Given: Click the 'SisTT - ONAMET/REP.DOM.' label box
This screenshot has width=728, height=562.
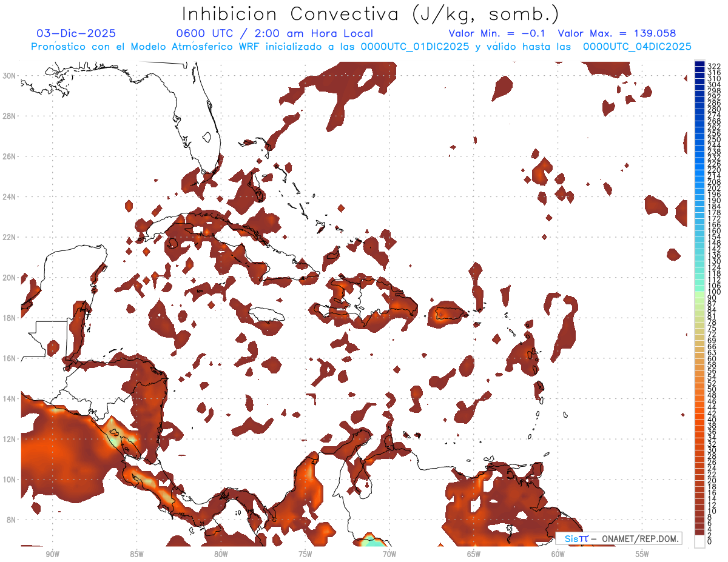Looking at the screenshot, I should 618,538.
